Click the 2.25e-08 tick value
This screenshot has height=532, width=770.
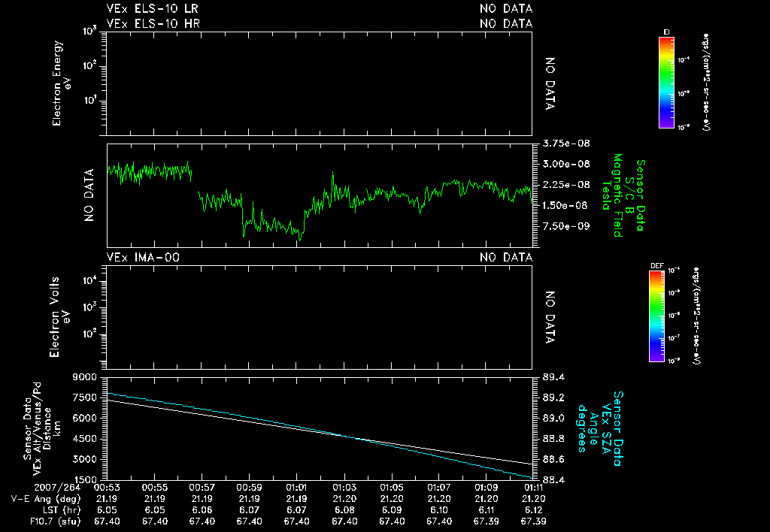(566, 185)
